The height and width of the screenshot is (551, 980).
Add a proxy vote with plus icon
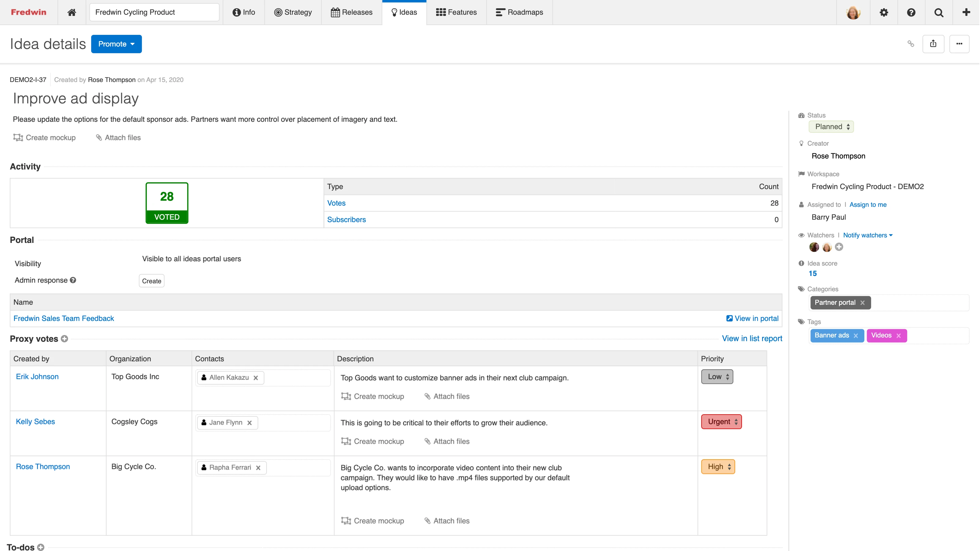pyautogui.click(x=64, y=338)
